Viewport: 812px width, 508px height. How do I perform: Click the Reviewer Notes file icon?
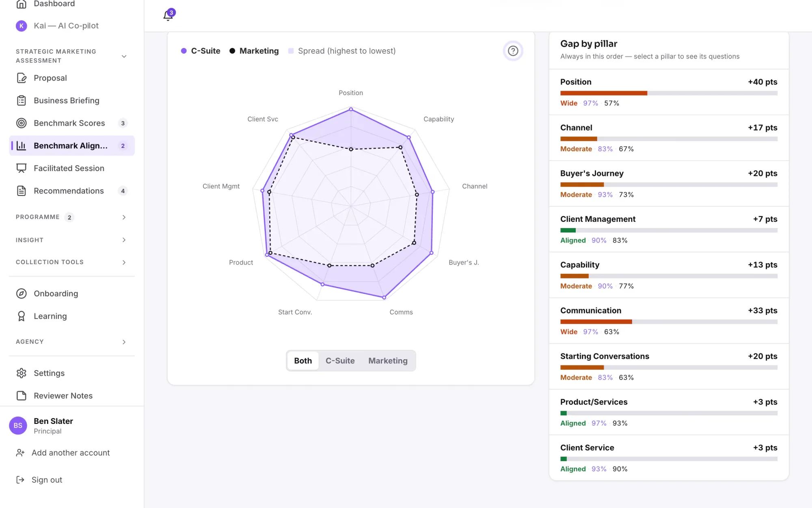[22, 396]
